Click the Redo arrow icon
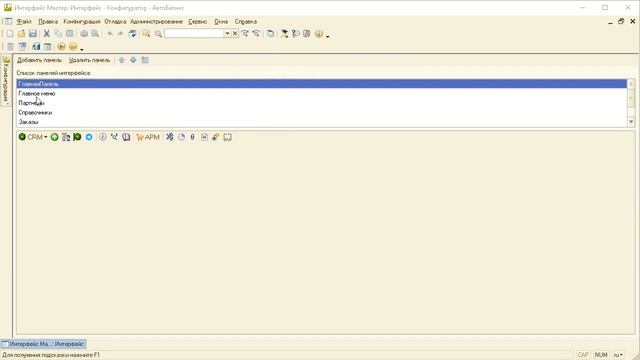Screen dimensions: 640x360 [x=120, y=34]
